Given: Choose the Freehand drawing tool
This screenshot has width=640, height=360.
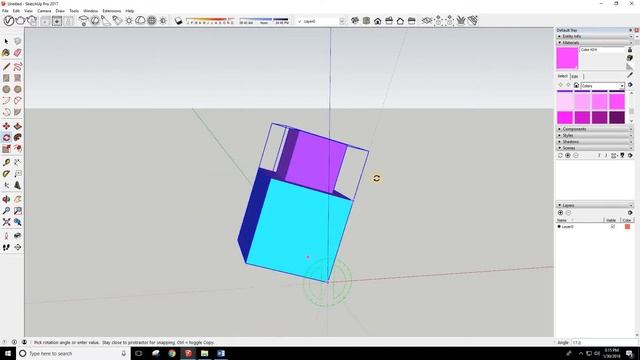Looking at the screenshot, I should pyautogui.click(x=18, y=67).
